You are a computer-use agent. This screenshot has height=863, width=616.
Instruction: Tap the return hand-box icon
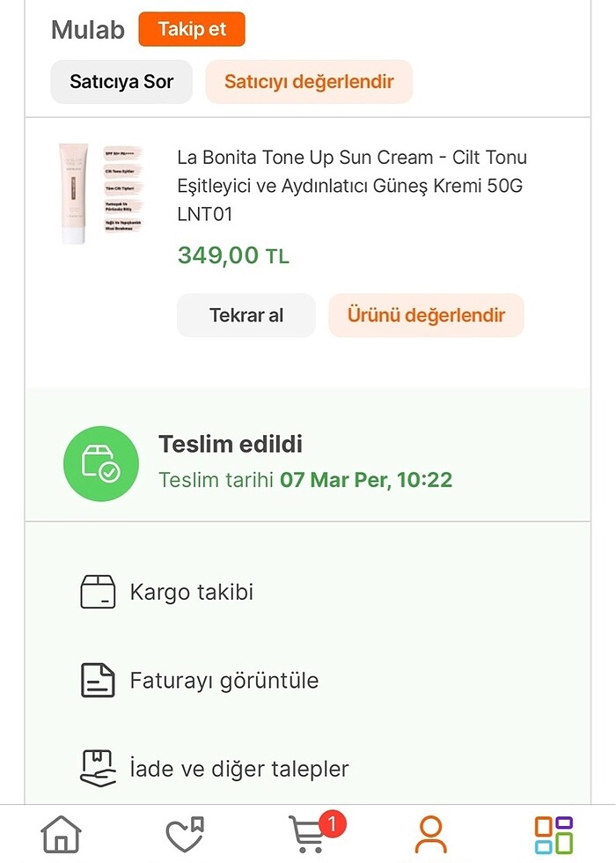98,768
